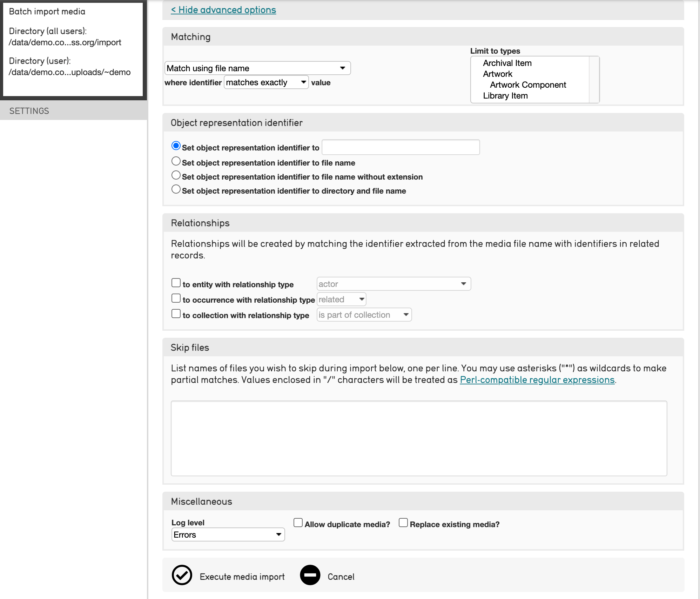
Task: Click the Cancel minus circle icon
Action: [x=310, y=575]
